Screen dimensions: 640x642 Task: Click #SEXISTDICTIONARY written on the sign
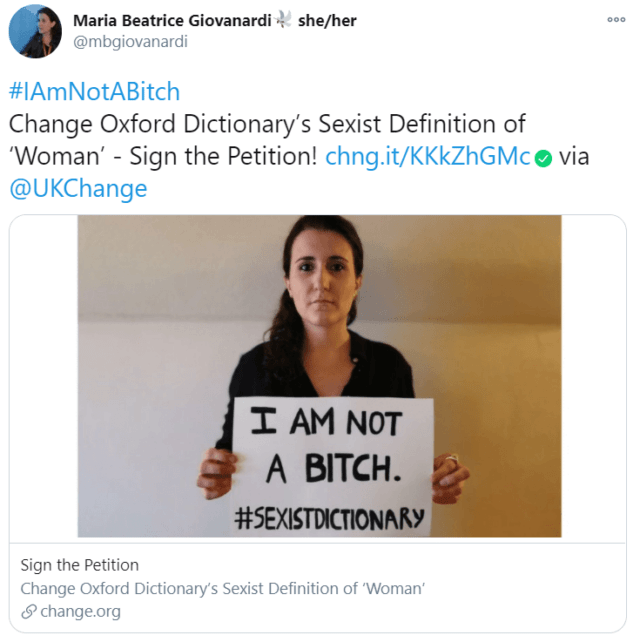329,519
